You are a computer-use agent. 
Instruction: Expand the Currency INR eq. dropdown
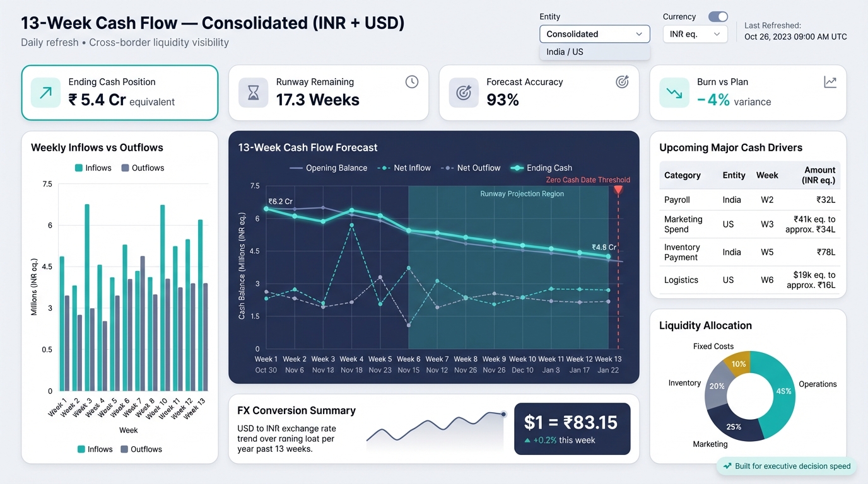coord(695,34)
